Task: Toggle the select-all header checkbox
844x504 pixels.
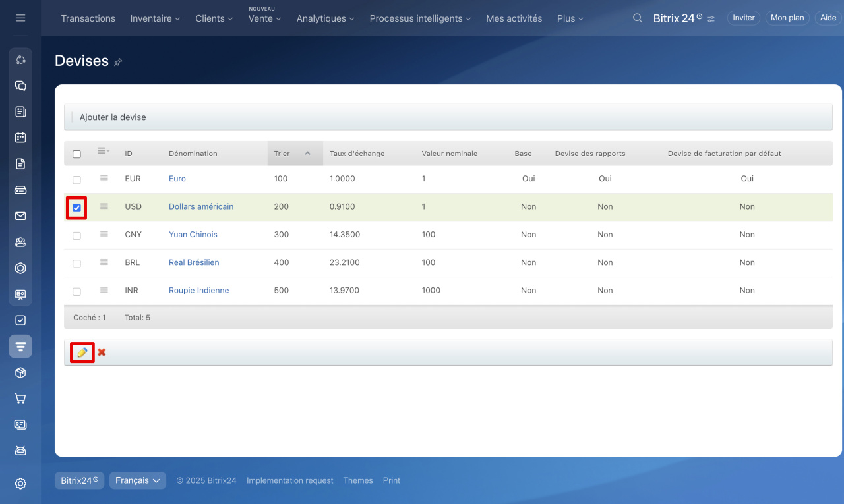Action: click(x=76, y=154)
